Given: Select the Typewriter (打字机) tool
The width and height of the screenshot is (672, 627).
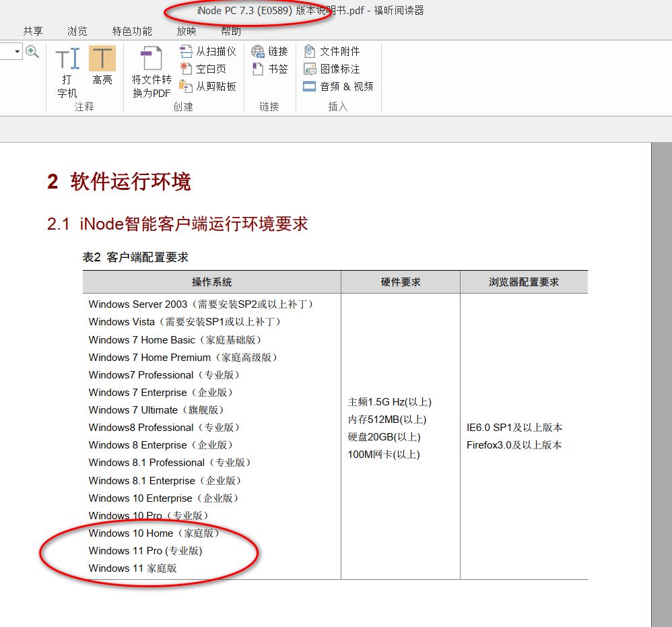Looking at the screenshot, I should click(67, 72).
